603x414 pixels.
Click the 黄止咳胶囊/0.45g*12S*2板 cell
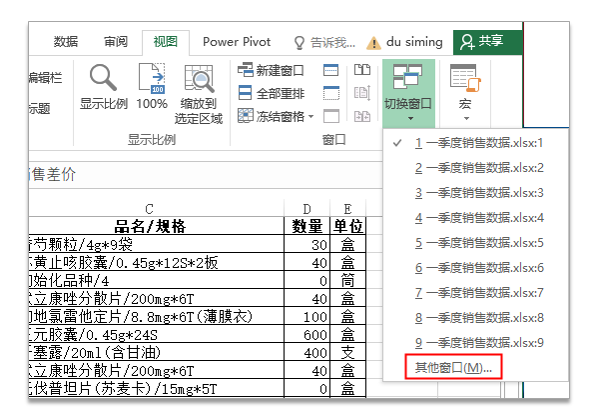(x=157, y=262)
